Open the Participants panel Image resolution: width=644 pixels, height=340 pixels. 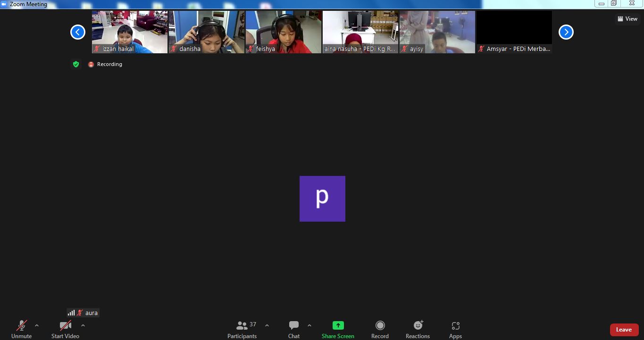(x=242, y=329)
